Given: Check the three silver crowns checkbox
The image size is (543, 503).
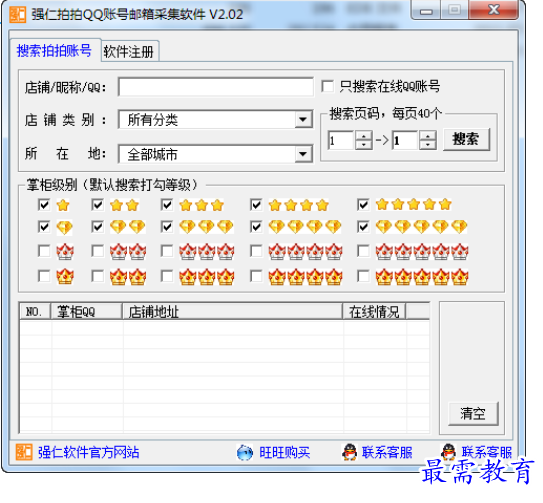Looking at the screenshot, I should tap(167, 251).
